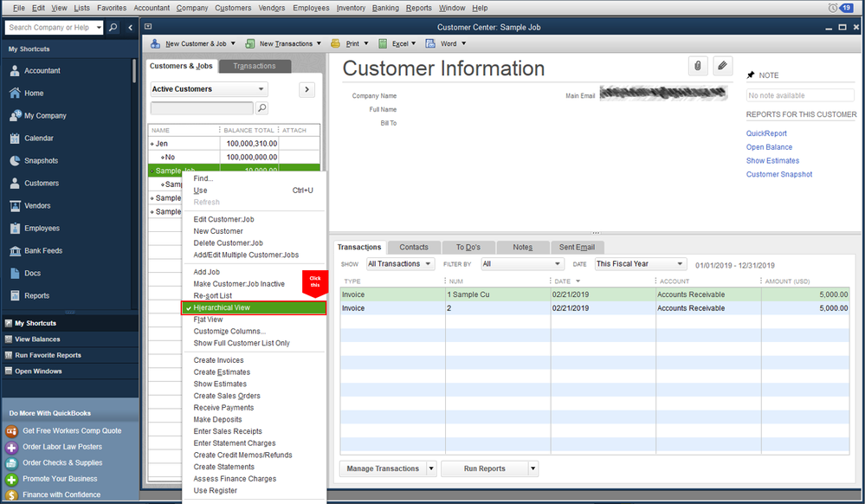Open the QuickReport link
The width and height of the screenshot is (865, 504).
pos(766,133)
